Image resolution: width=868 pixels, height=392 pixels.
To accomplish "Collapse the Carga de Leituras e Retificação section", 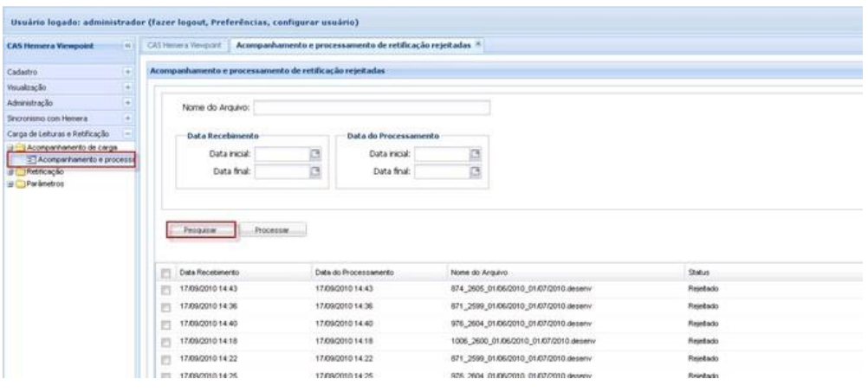I will (x=128, y=135).
